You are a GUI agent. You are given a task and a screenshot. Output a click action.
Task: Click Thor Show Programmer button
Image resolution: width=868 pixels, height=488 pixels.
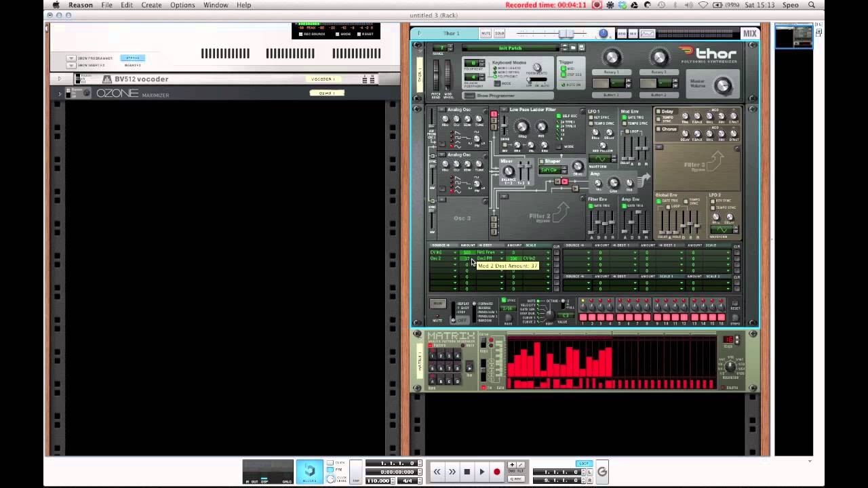(x=470, y=96)
